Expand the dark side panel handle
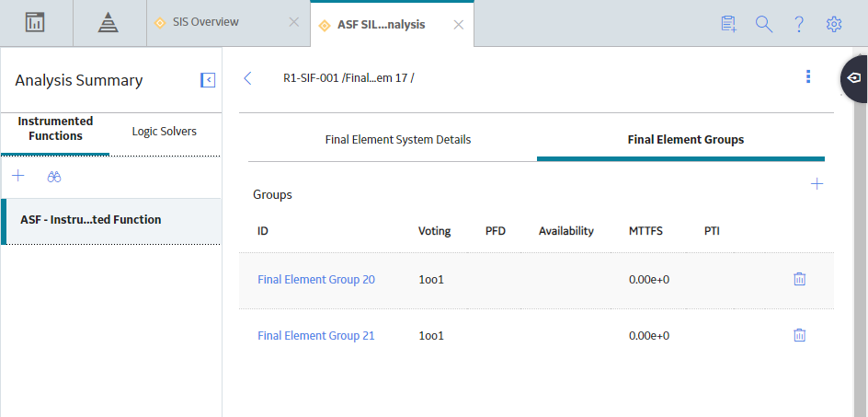The image size is (868, 417). tap(853, 78)
